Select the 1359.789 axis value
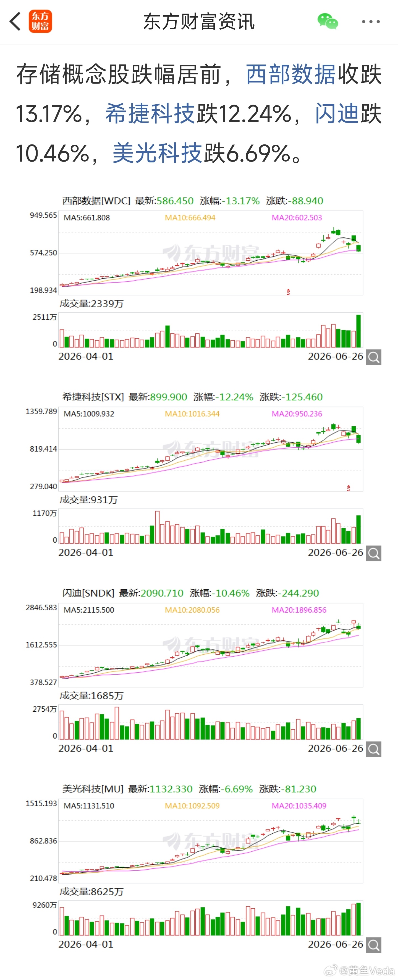Image resolution: width=398 pixels, height=980 pixels. click(x=41, y=412)
